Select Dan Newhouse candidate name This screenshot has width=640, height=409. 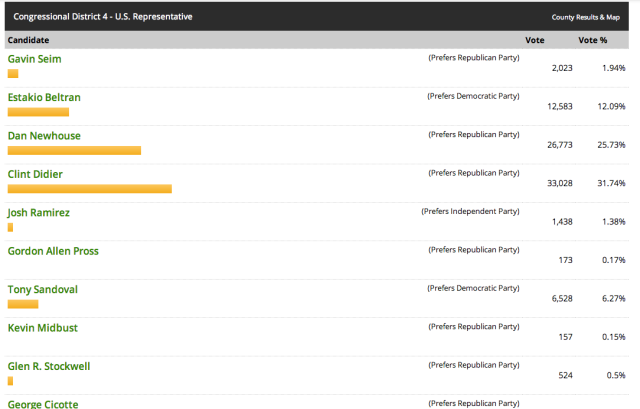(44, 136)
